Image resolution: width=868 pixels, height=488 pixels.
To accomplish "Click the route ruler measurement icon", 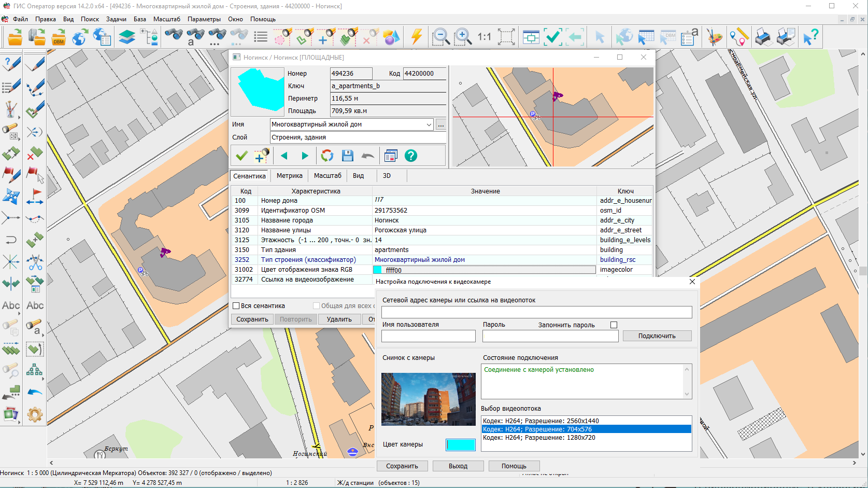I will click(739, 37).
